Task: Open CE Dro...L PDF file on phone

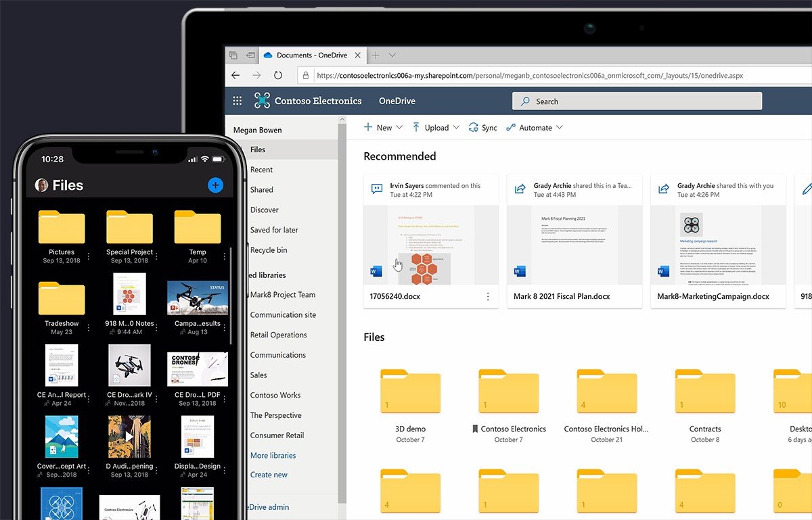Action: tap(196, 369)
